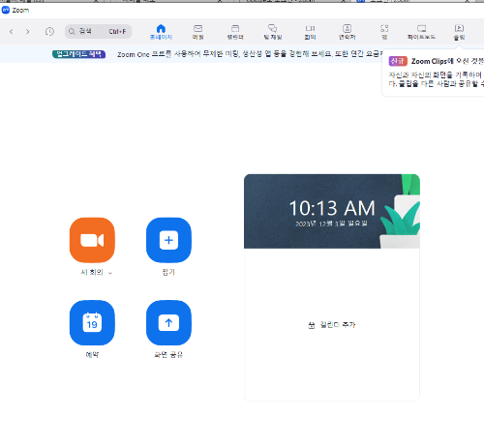484x448 pixels.
Task: Click the 신규 badge in Clips popup
Action: (x=398, y=61)
